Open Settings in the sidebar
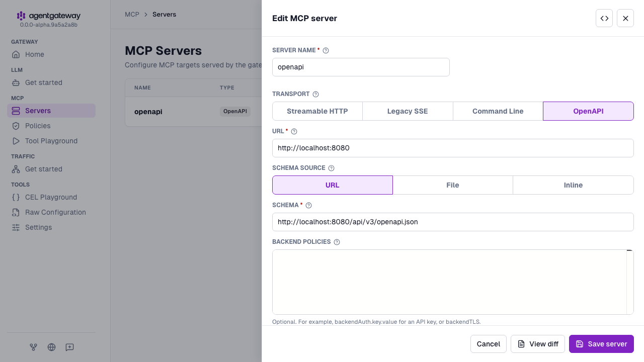 point(51,227)
